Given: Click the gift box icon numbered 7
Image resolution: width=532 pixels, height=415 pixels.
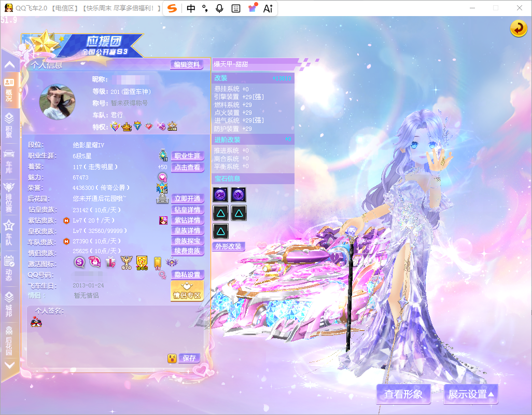Looking at the screenshot, I should click(110, 262).
